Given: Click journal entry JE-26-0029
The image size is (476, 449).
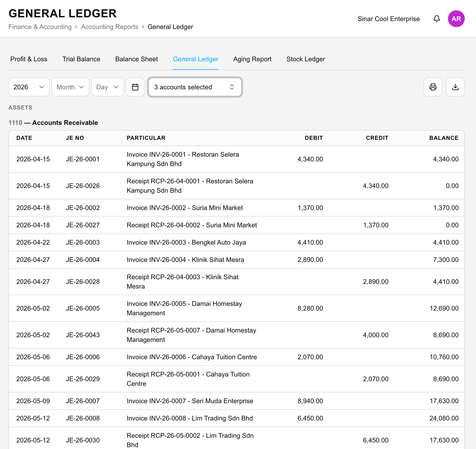Looking at the screenshot, I should coord(83,379).
